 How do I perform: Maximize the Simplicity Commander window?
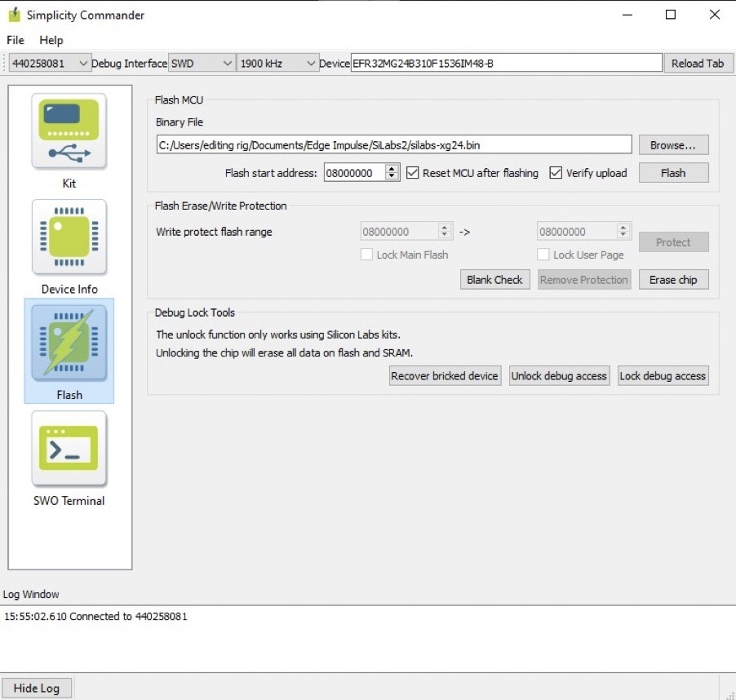(671, 15)
